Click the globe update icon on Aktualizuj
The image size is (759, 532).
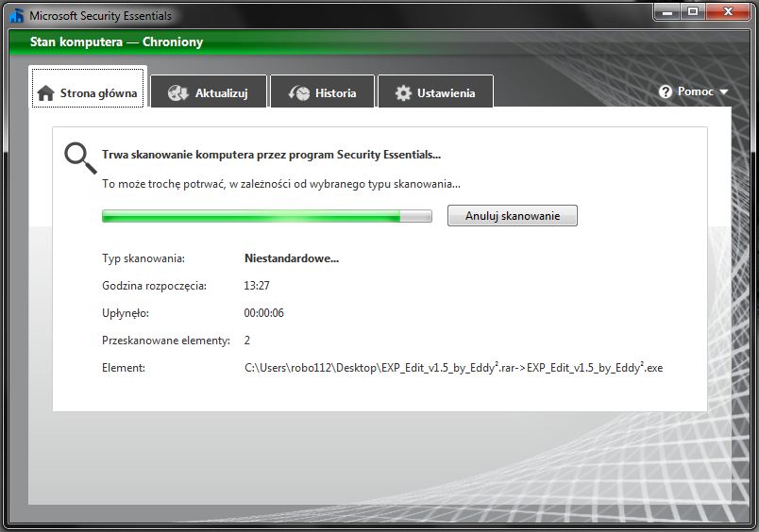(x=177, y=92)
